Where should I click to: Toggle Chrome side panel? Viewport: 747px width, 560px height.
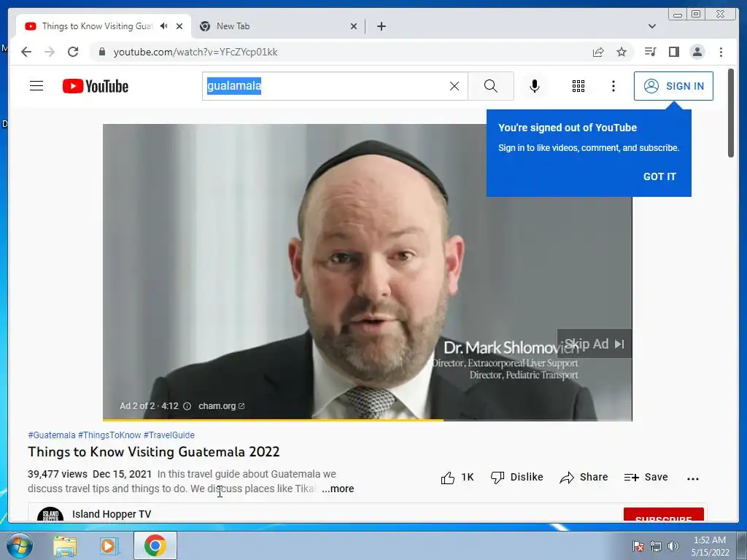coord(673,52)
